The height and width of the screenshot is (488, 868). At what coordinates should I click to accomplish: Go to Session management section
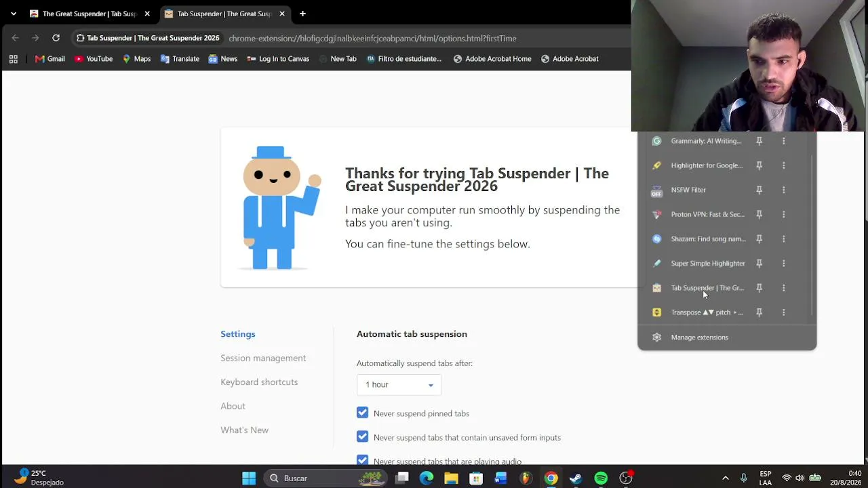(x=263, y=358)
